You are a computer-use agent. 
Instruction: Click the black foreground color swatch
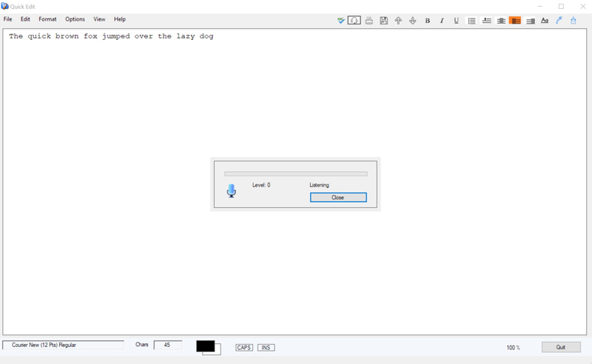click(206, 346)
